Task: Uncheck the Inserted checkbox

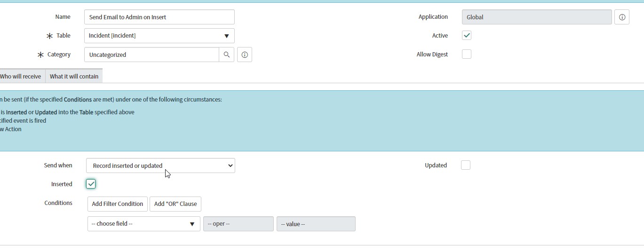Action: click(91, 184)
